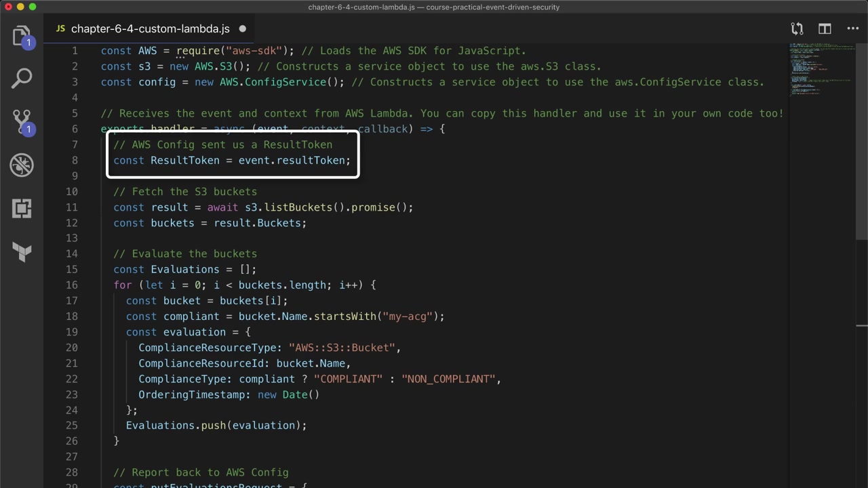Viewport: 868px width, 488px height.
Task: Click "ComplianceResourceId" property on line 21
Action: point(201,363)
